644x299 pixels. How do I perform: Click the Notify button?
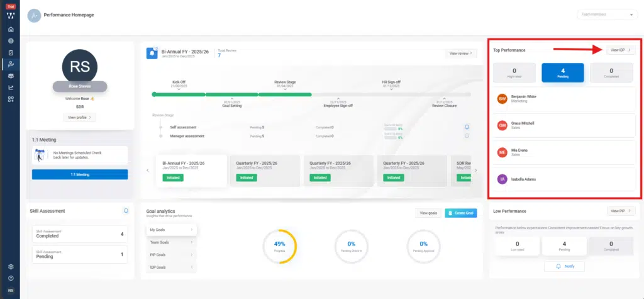(564, 266)
